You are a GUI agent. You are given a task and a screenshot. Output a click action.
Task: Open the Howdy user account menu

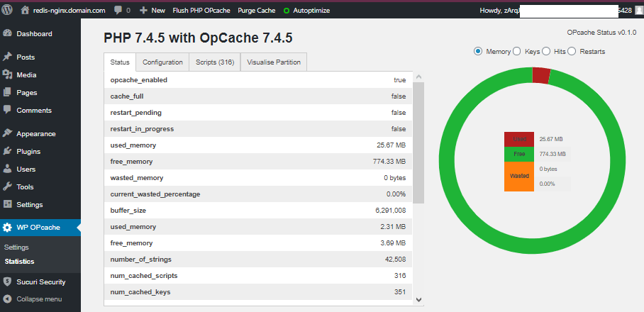pos(560,11)
